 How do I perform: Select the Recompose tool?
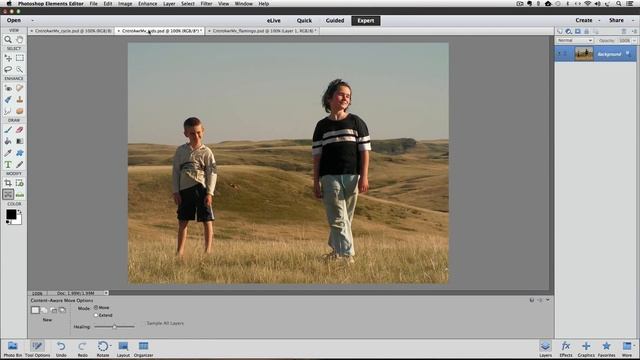tap(20, 183)
